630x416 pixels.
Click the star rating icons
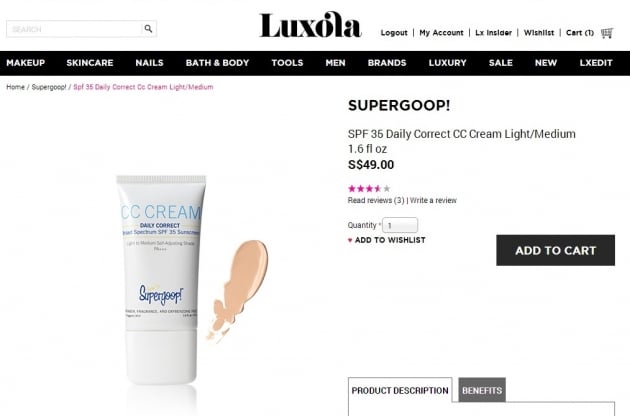(x=369, y=188)
